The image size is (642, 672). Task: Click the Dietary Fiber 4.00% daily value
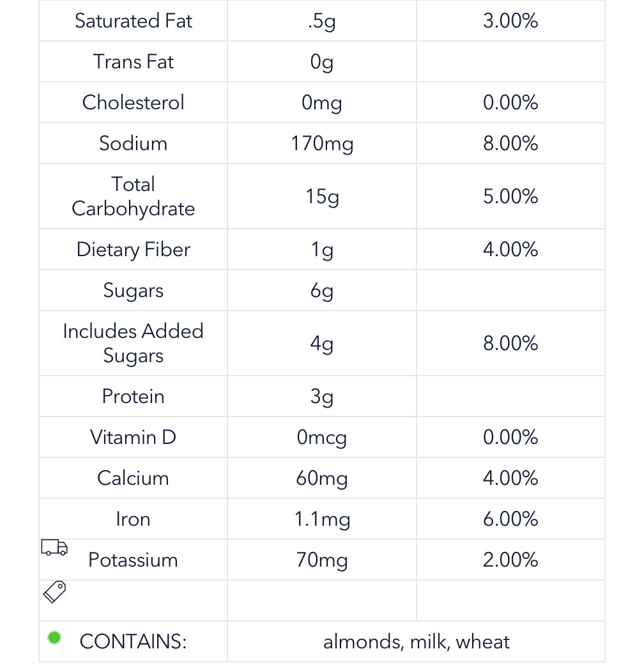(510, 249)
